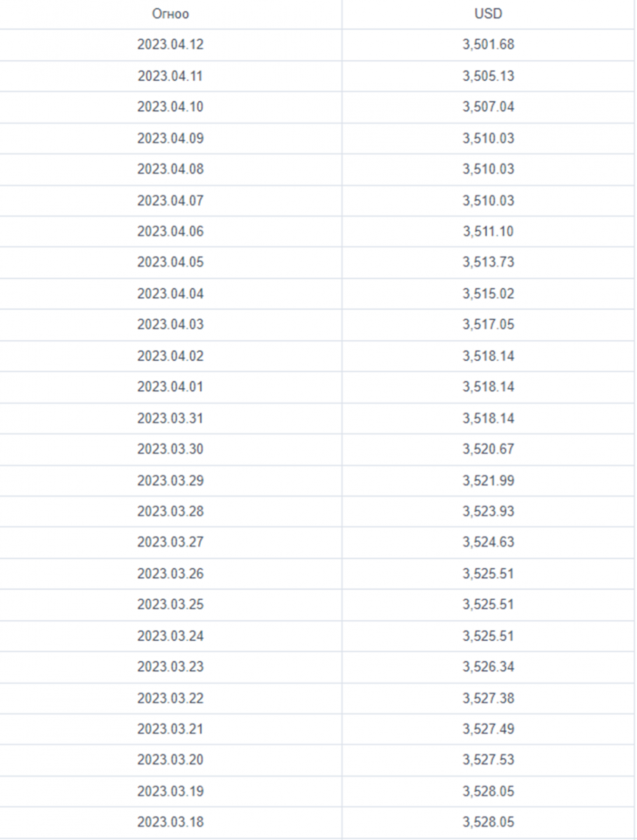This screenshot has height=840, width=637.
Task: Select the date cell 2023.04.06
Action: point(170,231)
